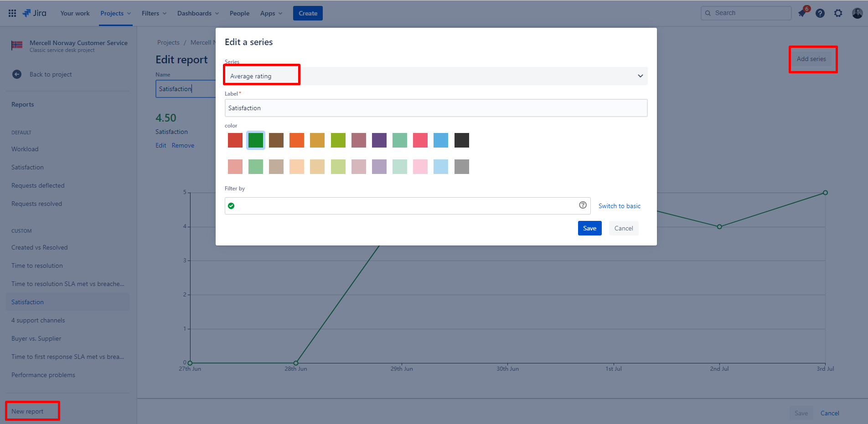Click the Jira logo
The image size is (868, 424).
[x=34, y=13]
